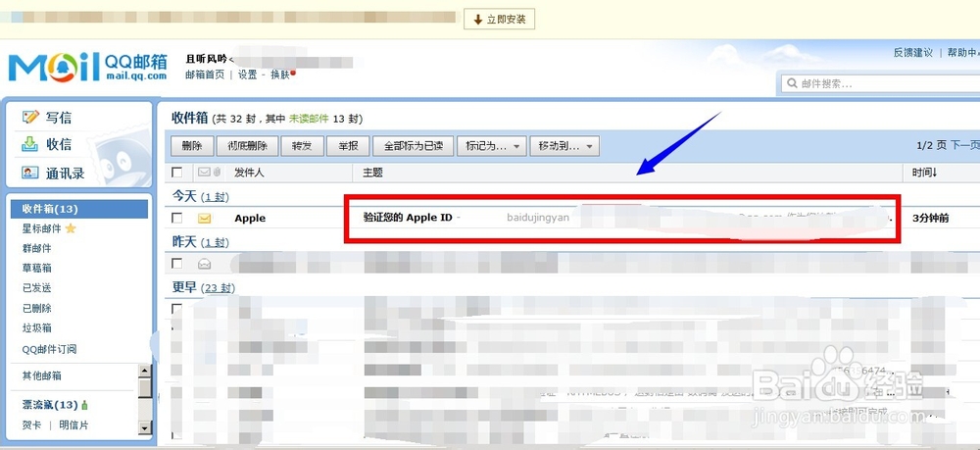Viewport: 980px width, 450px height.
Task: Open the 移动到... dropdown
Action: tap(565, 146)
